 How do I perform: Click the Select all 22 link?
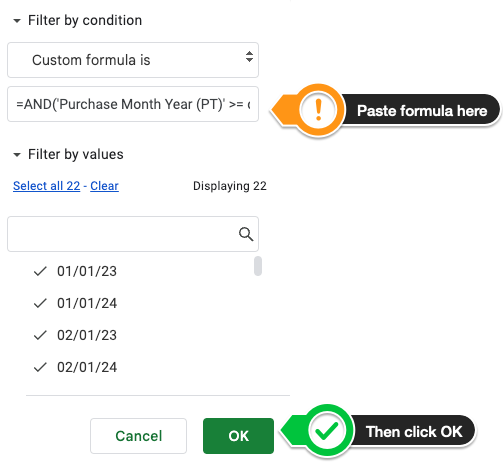tap(47, 186)
